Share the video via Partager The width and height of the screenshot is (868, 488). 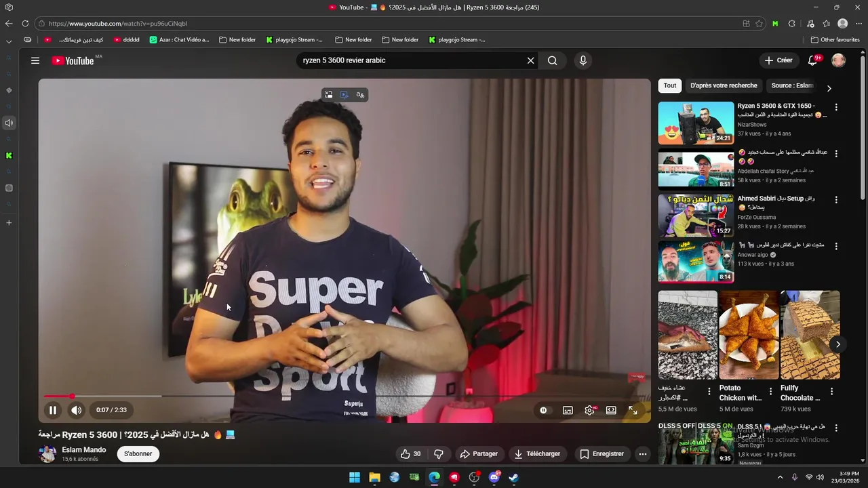[479, 454]
